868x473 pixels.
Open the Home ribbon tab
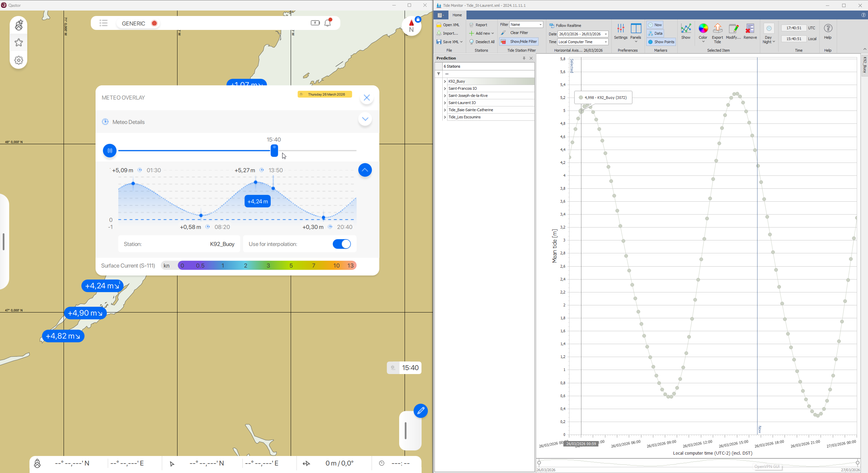click(457, 15)
